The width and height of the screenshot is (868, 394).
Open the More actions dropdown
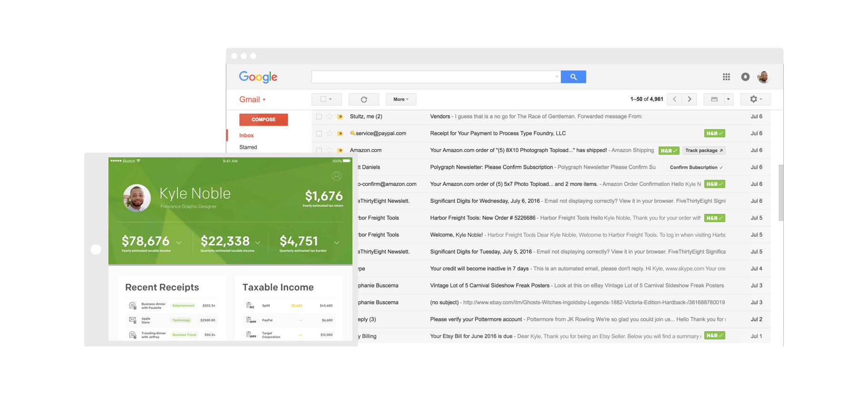tap(401, 99)
